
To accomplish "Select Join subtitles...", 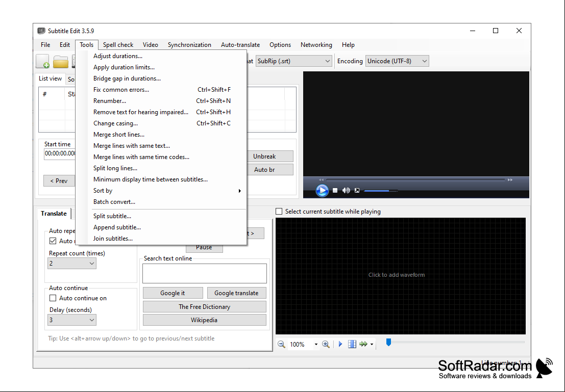I will point(166,238).
